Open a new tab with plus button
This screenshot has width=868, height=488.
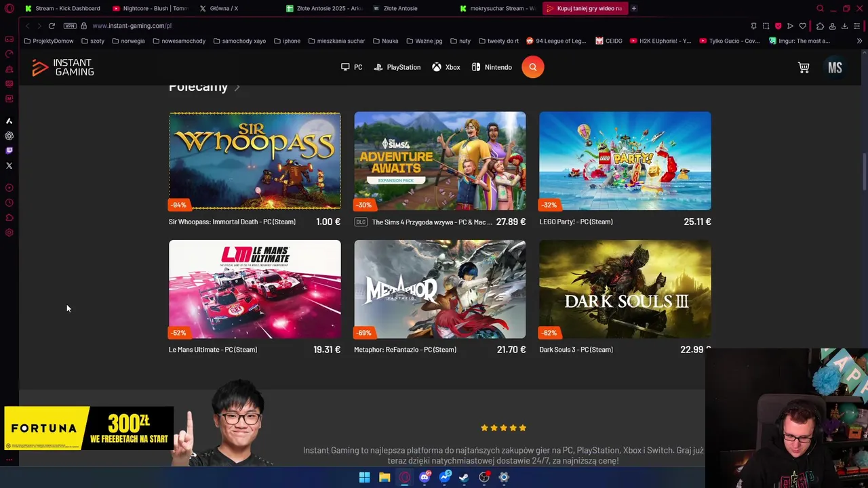pos(634,8)
